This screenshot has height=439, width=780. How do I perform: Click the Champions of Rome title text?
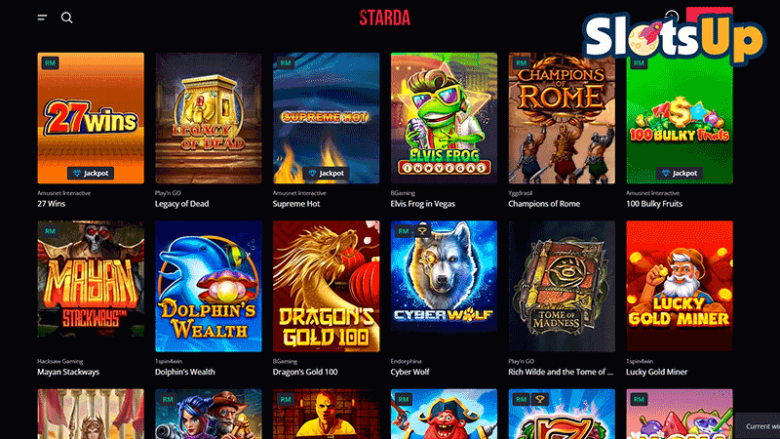pos(544,204)
